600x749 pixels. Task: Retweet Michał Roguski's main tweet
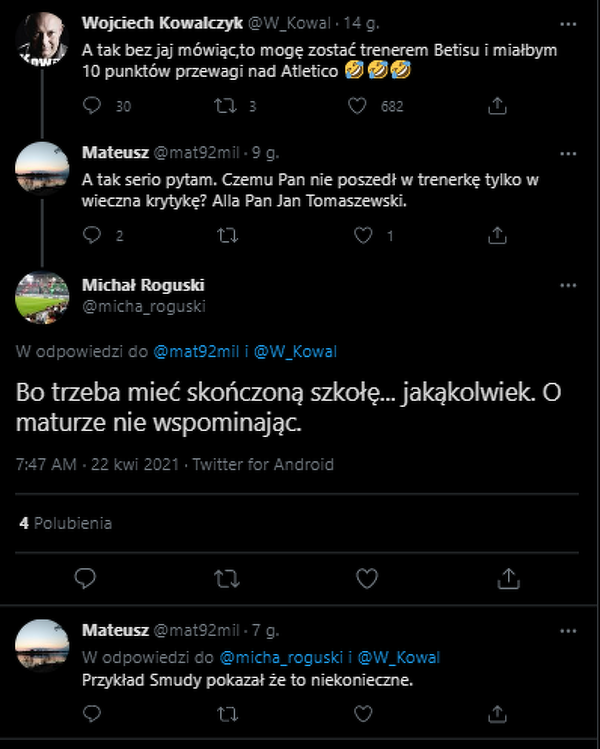click(x=227, y=578)
